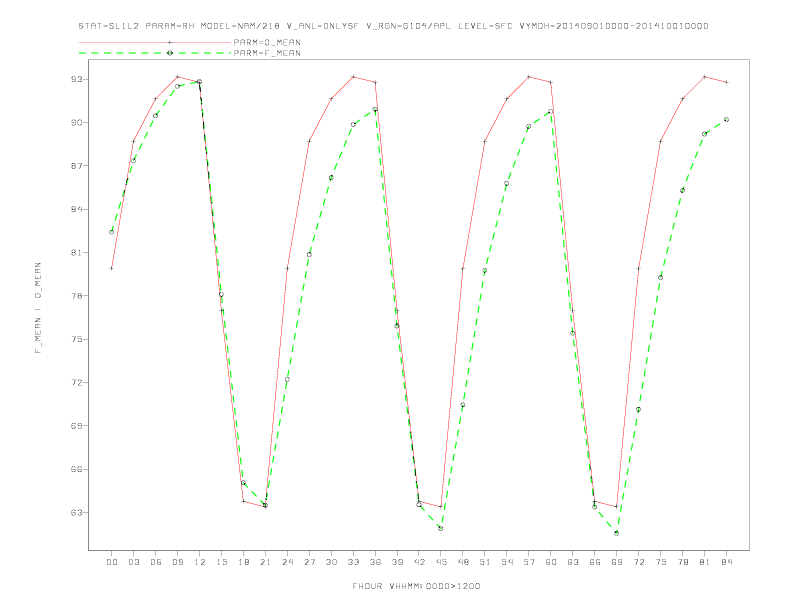792x612 pixels.
Task: Click V_RGN=G104/APL in the chart title
Action: [x=408, y=26]
